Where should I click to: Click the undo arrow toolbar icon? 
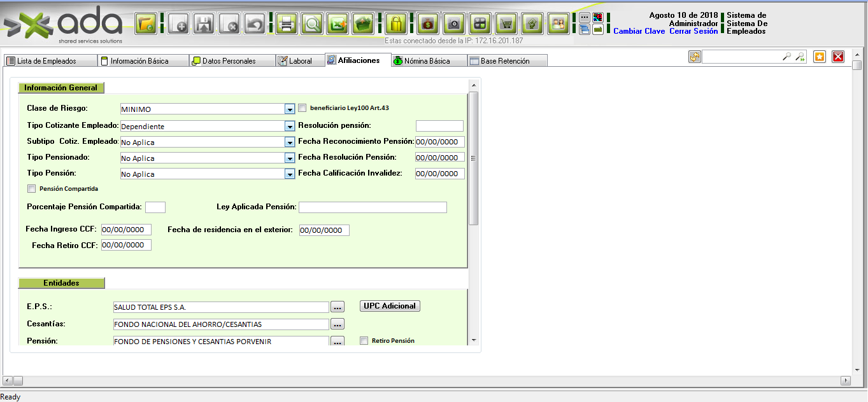pyautogui.click(x=255, y=24)
